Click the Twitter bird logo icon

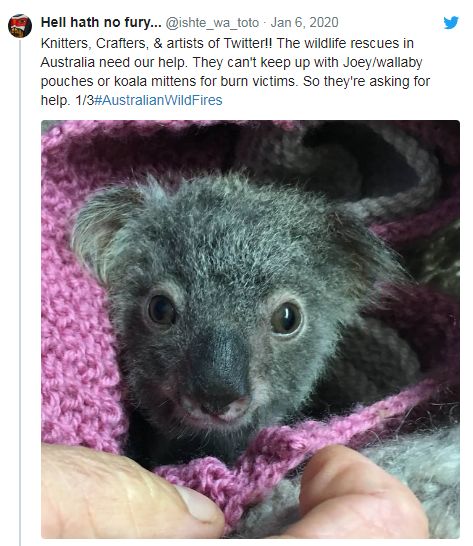[x=451, y=23]
